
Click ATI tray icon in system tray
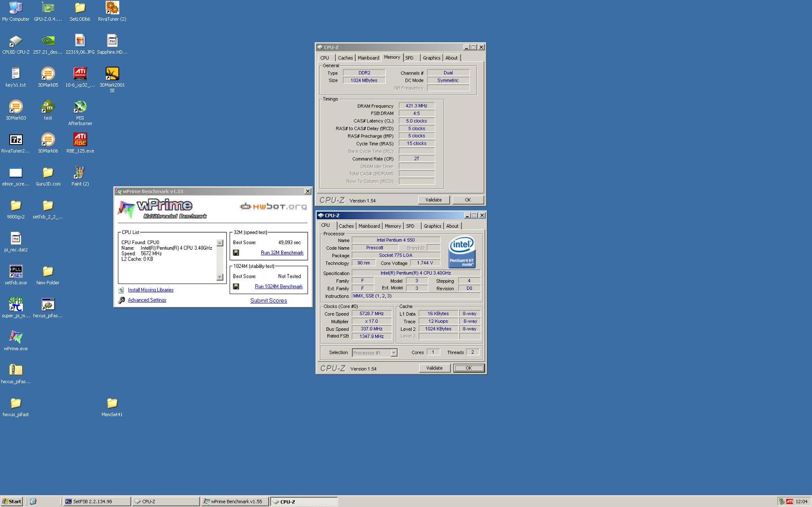[x=790, y=501]
